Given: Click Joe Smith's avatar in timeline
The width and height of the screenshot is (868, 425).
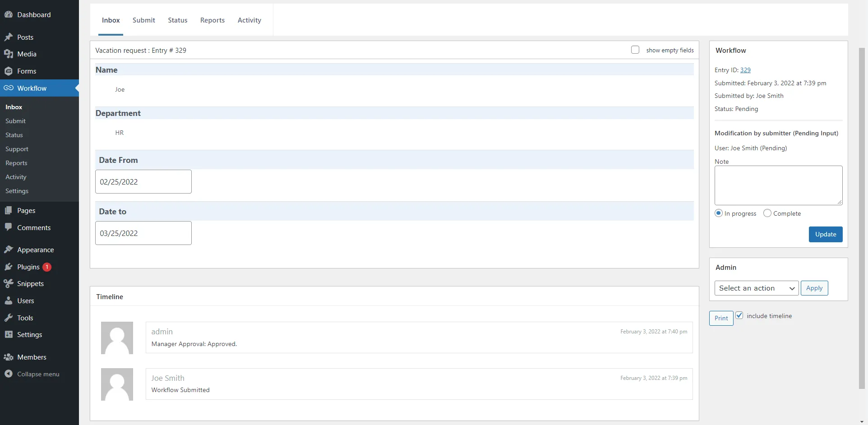Looking at the screenshot, I should pos(117,384).
